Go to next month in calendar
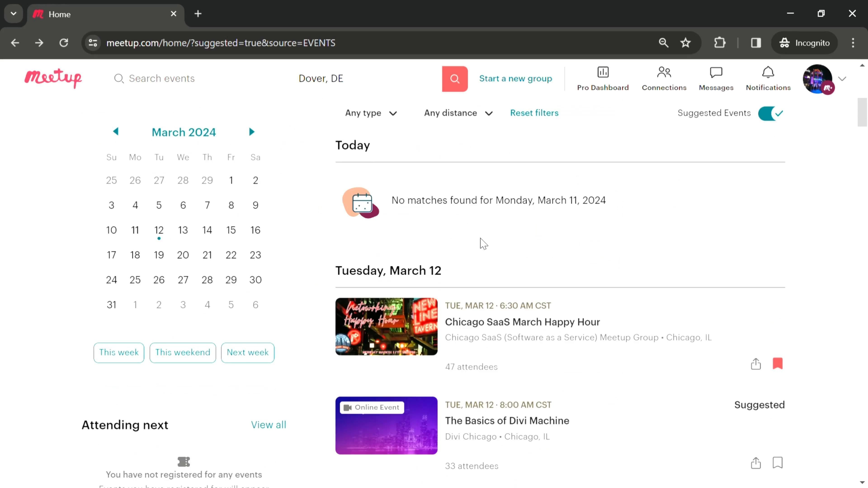 point(251,132)
